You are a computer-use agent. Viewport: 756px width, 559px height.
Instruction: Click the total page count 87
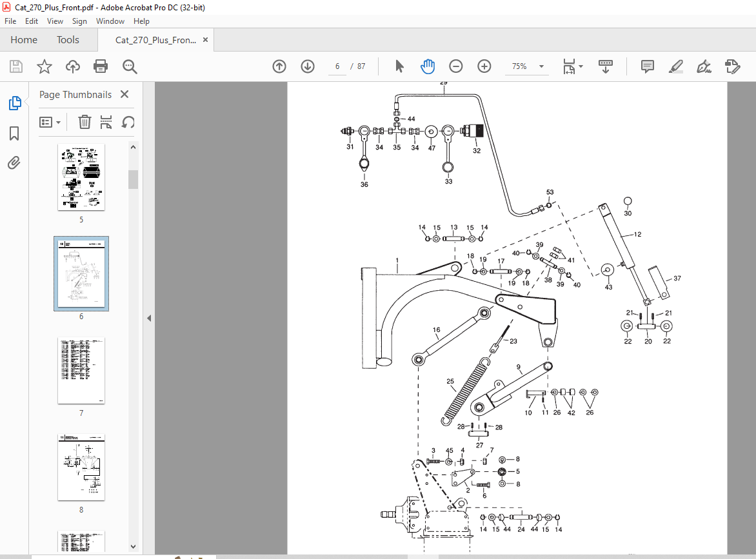pyautogui.click(x=361, y=66)
